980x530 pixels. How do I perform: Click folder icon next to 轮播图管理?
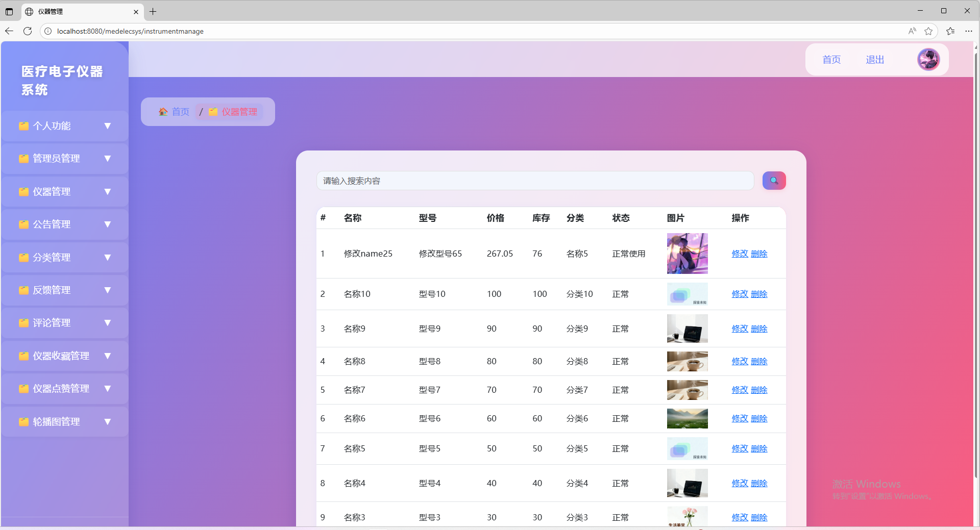[x=23, y=422]
